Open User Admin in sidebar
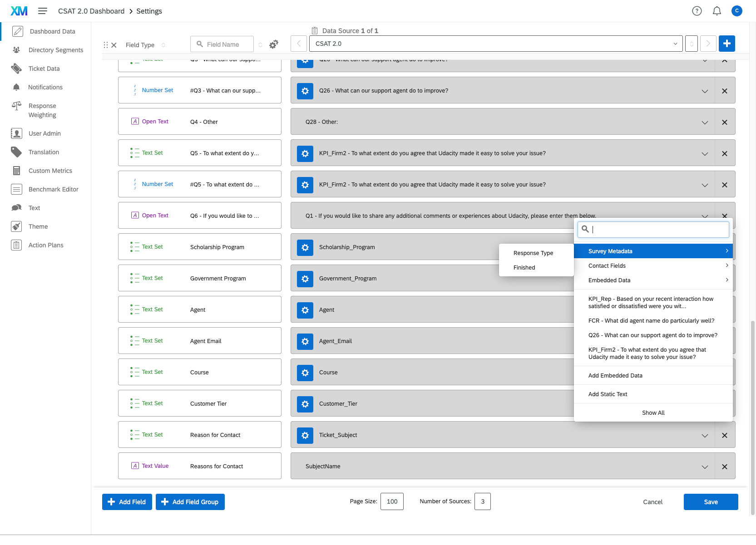Image resolution: width=756 pixels, height=545 pixels. point(45,133)
